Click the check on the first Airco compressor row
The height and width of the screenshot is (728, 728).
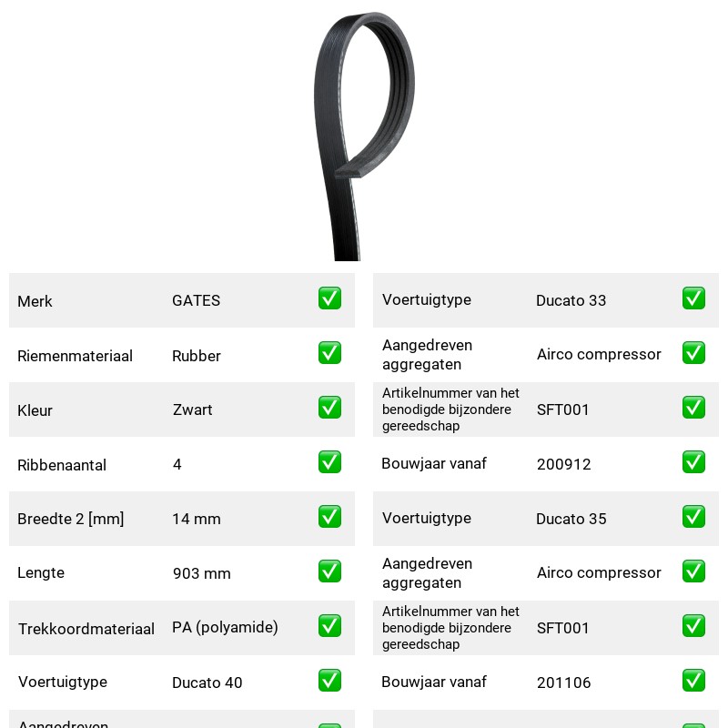tap(693, 353)
